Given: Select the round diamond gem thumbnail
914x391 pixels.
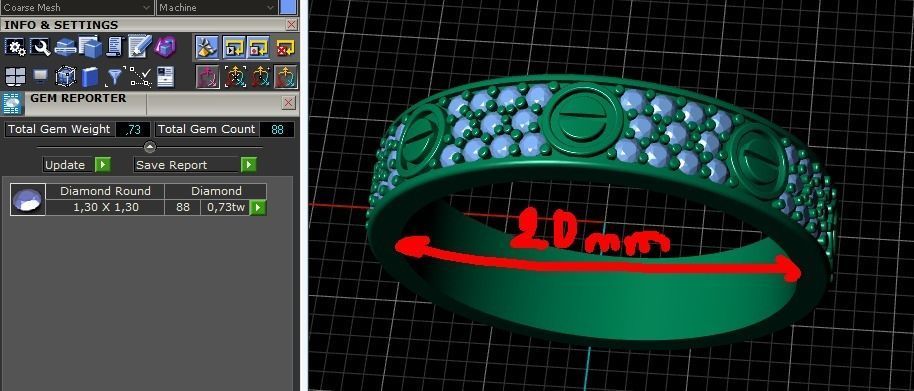Looking at the screenshot, I should 27,199.
